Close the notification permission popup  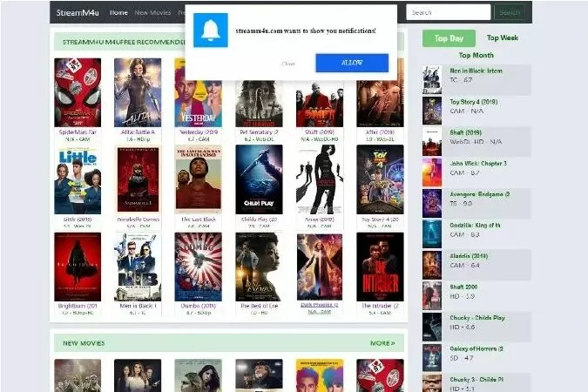click(288, 64)
